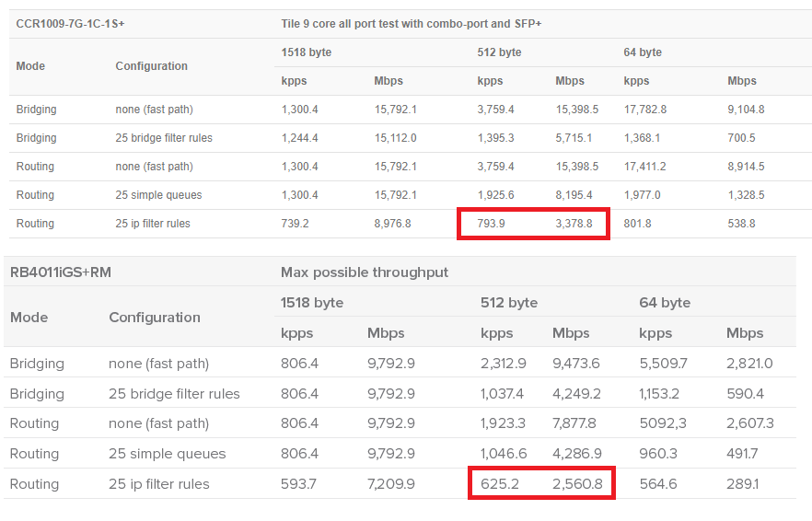
Task: Click CCR1009 value 801.8 kpps
Action: coord(637,223)
